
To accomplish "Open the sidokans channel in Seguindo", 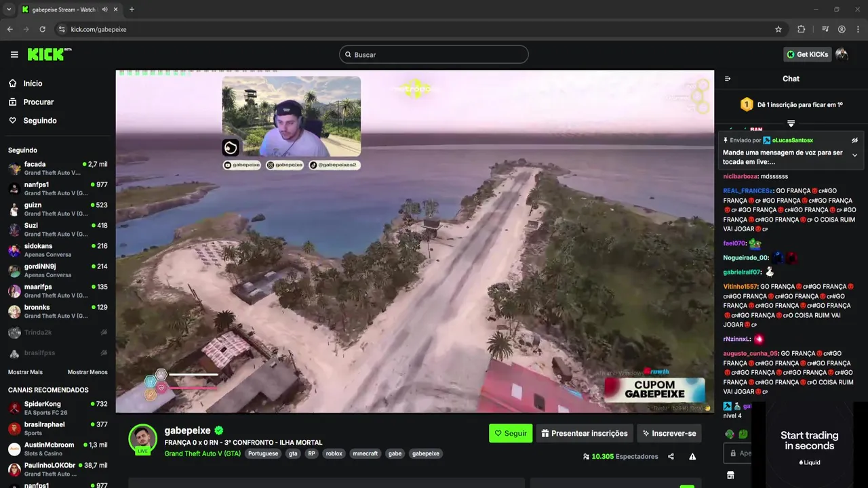I will [58, 250].
